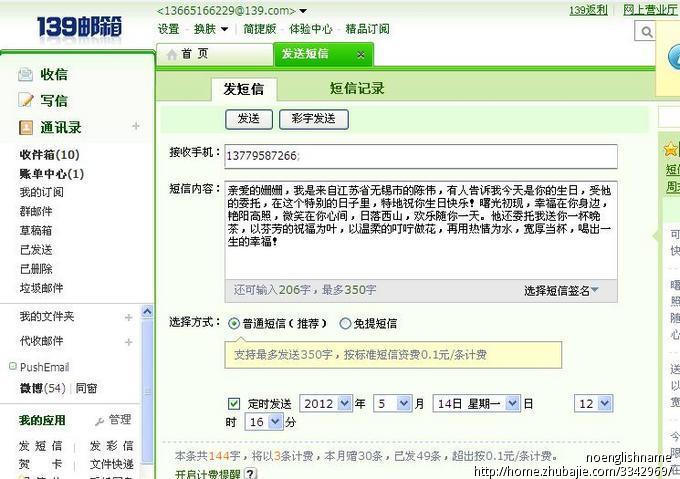Open 群邮件 folder
This screenshot has height=479, width=680.
click(x=36, y=211)
